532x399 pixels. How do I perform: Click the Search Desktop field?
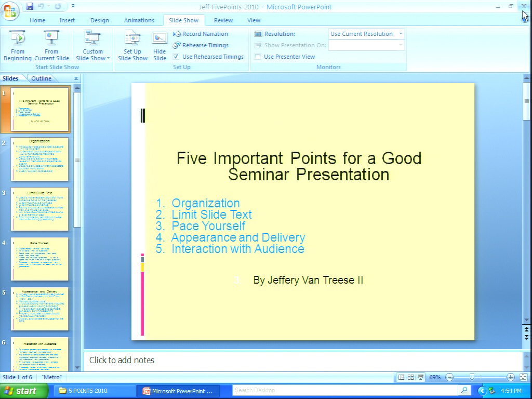[x=344, y=390]
